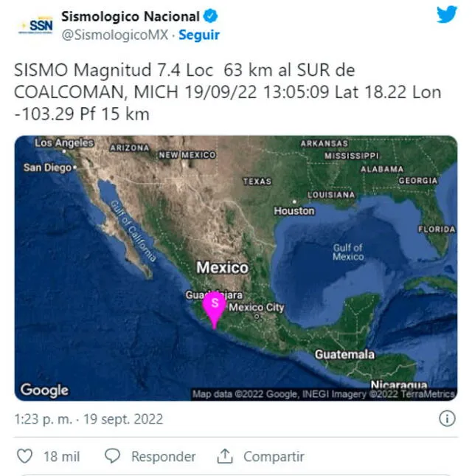Click the share arrow icon

(x=225, y=457)
